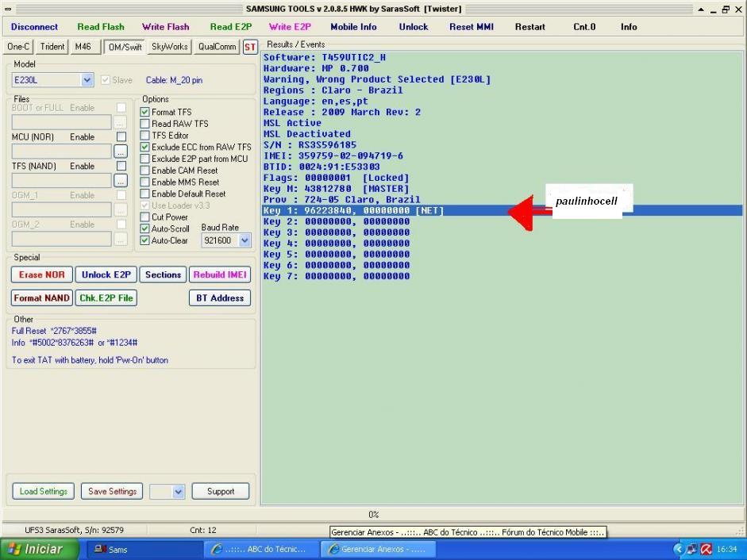Open the Iniciar start button
Image resolution: width=747 pixels, height=560 pixels.
tap(40, 549)
